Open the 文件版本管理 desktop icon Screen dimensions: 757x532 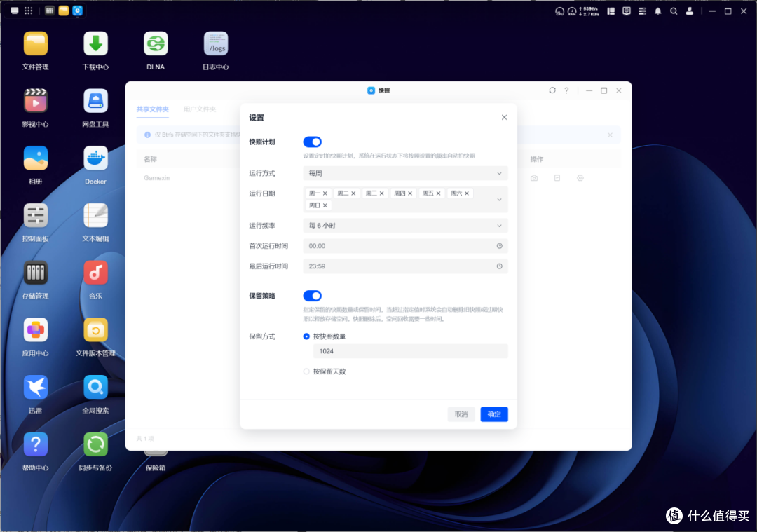point(95,330)
